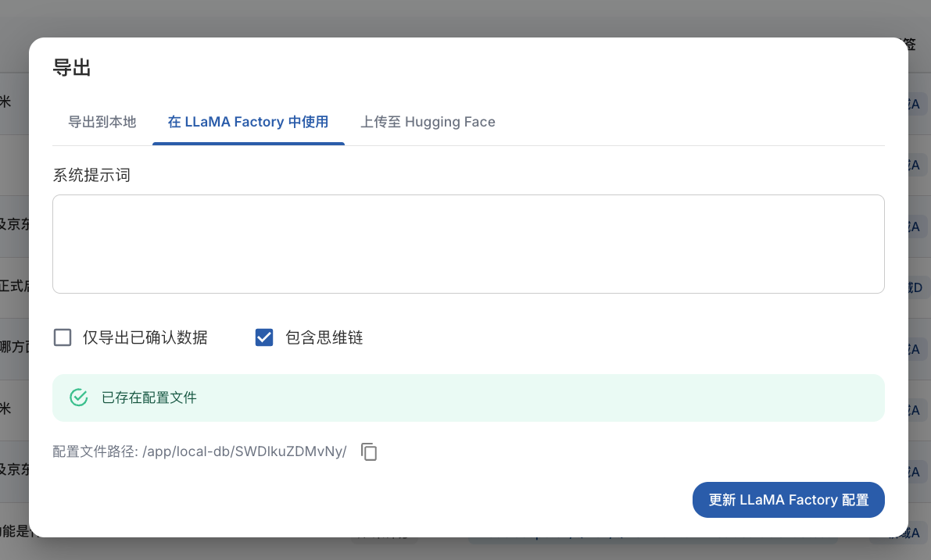This screenshot has width=931, height=560.
Task: Click the background column header 签 at top right
Action: (x=911, y=45)
